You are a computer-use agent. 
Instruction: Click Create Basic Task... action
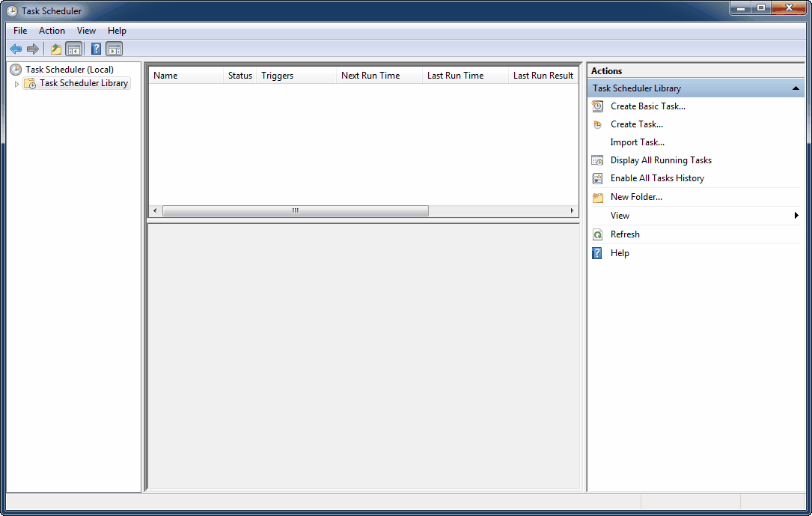pyautogui.click(x=648, y=106)
